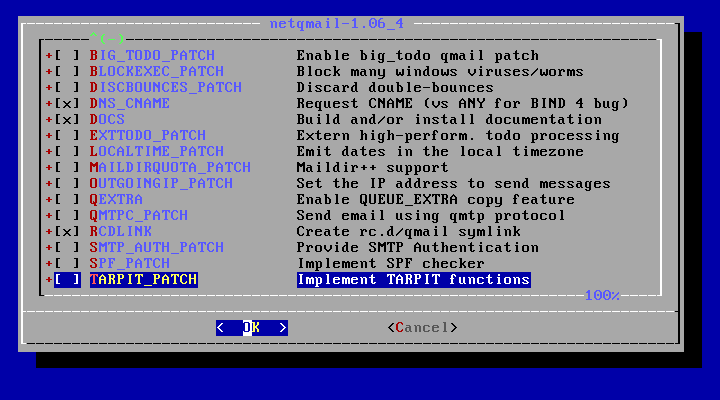This screenshot has height=400, width=720.
Task: Select the BLOCKEXEC_PATCH option name
Action: (x=157, y=72)
